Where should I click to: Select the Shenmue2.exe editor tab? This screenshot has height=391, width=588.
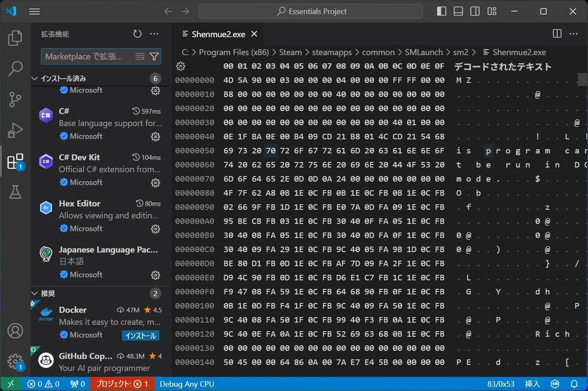click(218, 34)
